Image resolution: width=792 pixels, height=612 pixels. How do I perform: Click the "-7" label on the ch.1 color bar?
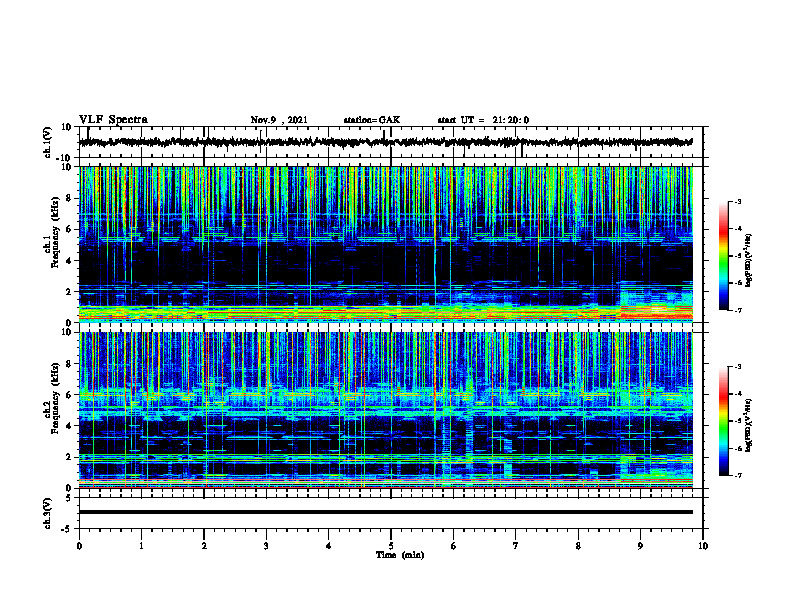point(737,310)
